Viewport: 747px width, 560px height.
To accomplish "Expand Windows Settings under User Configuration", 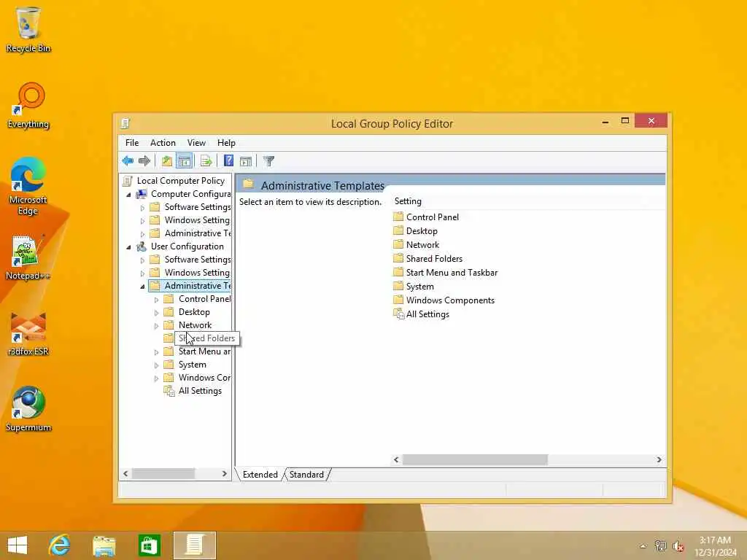I will click(142, 273).
